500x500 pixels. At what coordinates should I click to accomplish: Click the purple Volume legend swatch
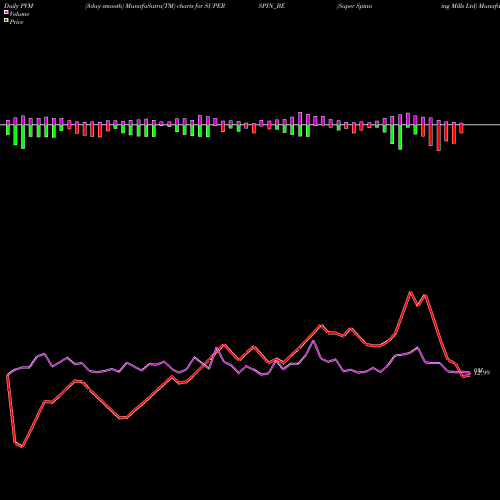(x=6, y=13)
